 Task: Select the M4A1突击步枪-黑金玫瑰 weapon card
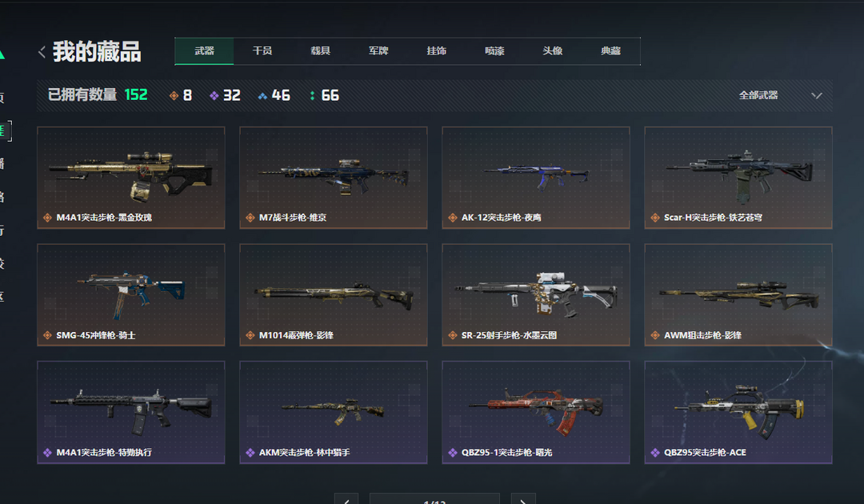tap(131, 178)
